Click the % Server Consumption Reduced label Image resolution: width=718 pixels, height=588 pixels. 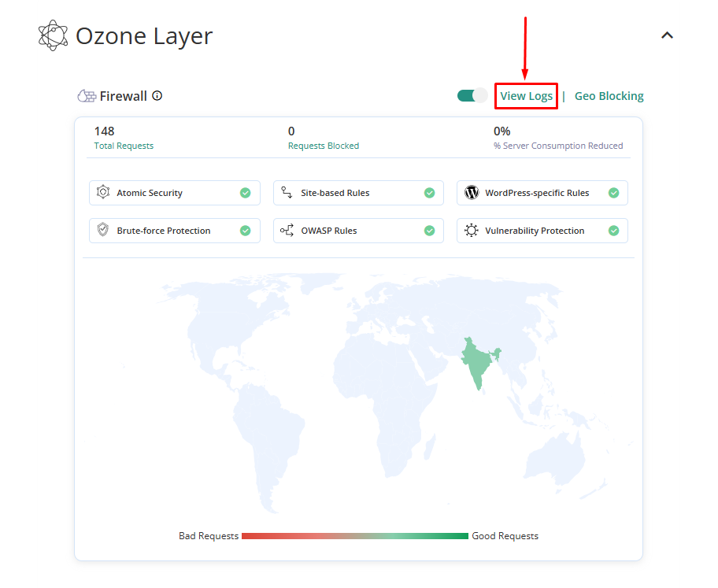558,146
